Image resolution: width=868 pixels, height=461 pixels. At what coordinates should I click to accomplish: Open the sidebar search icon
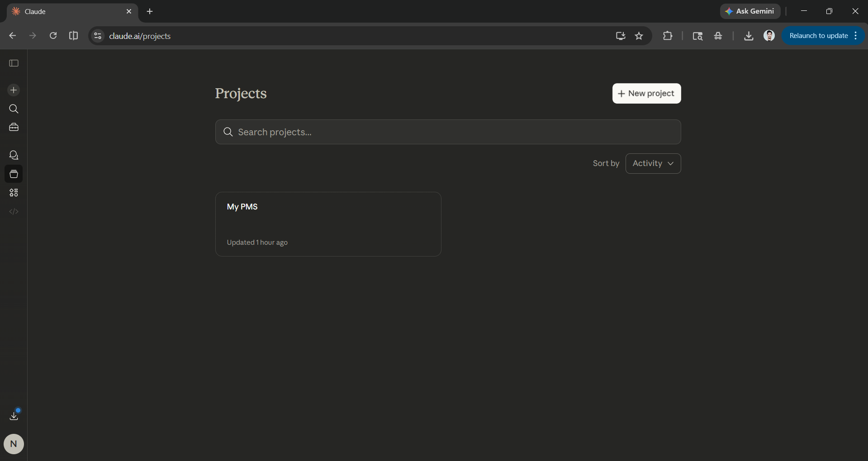(x=14, y=109)
